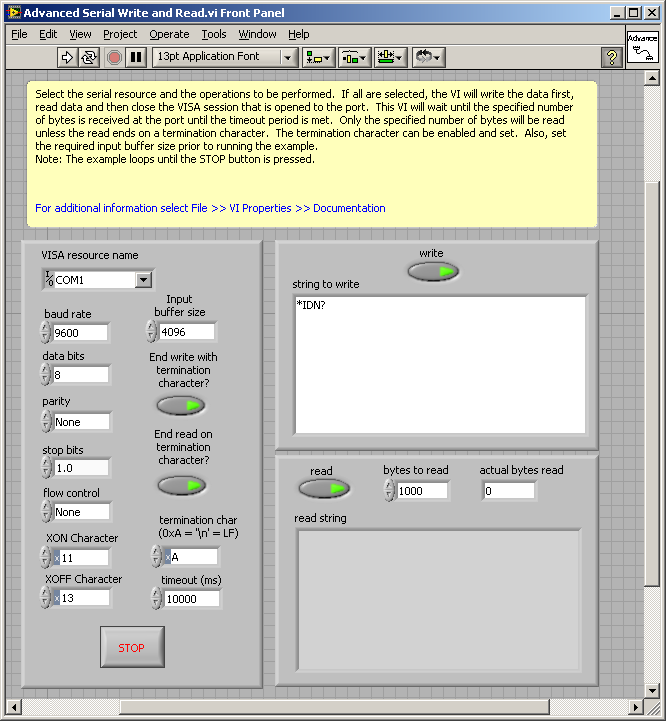This screenshot has width=666, height=721.
Task: Toggle End write with termination character
Action: (181, 405)
